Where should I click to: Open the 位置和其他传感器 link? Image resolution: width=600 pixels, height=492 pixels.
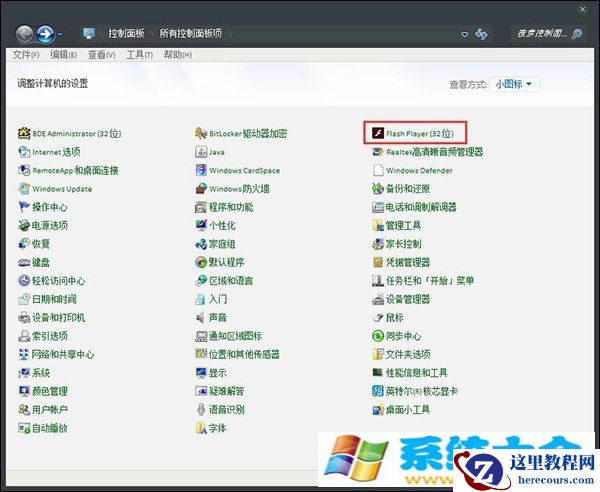[245, 354]
